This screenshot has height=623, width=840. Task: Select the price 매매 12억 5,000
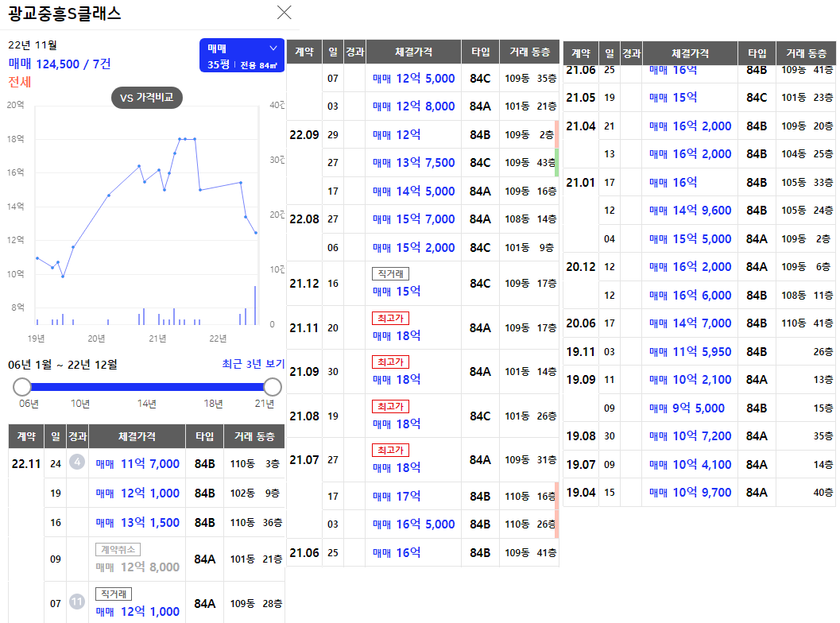pyautogui.click(x=413, y=79)
